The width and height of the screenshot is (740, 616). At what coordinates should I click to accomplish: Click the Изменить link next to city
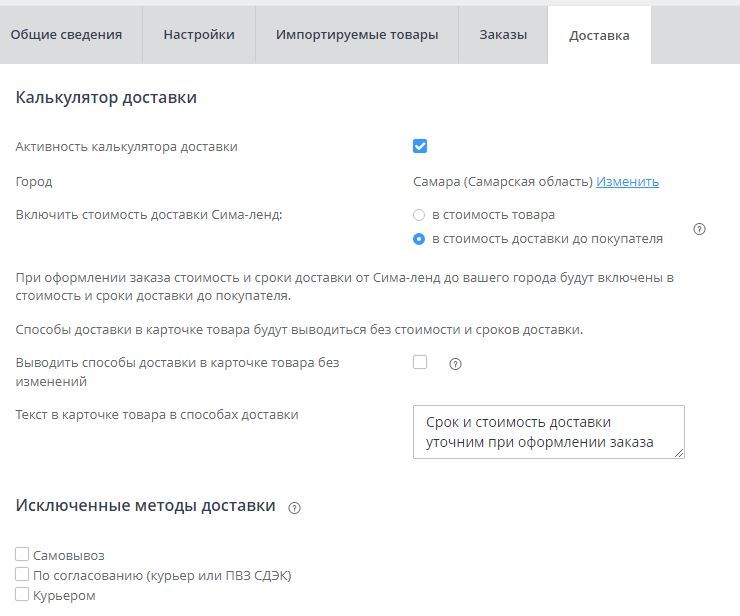628,182
